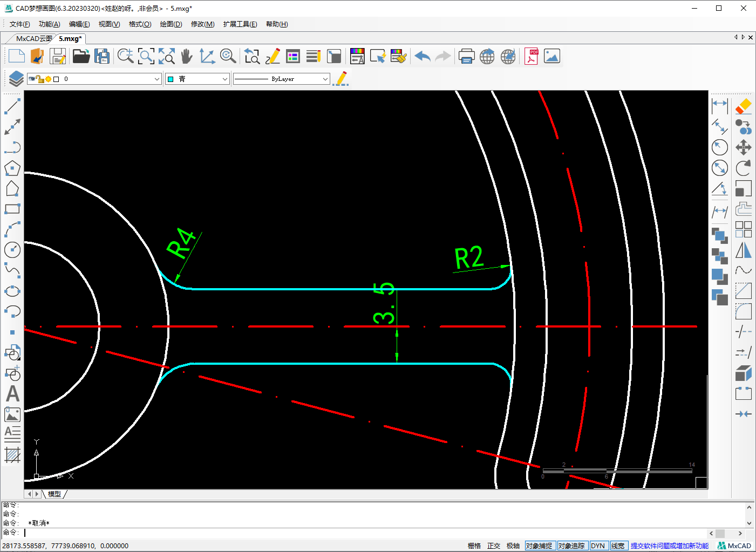
Task: Click the Undo arrow
Action: point(423,56)
